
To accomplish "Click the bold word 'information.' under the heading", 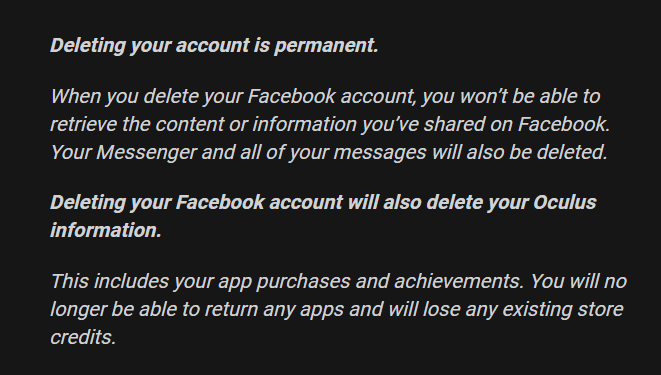I will click(106, 230).
